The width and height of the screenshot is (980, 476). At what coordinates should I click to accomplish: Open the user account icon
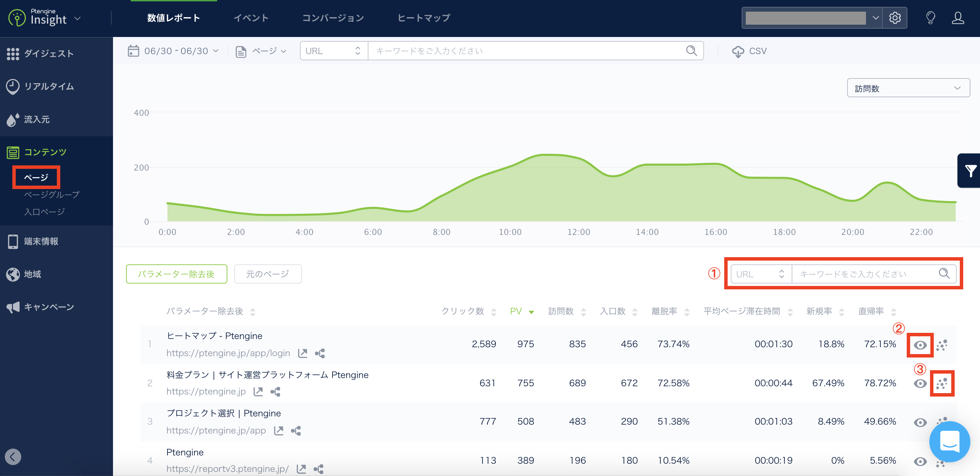(958, 18)
